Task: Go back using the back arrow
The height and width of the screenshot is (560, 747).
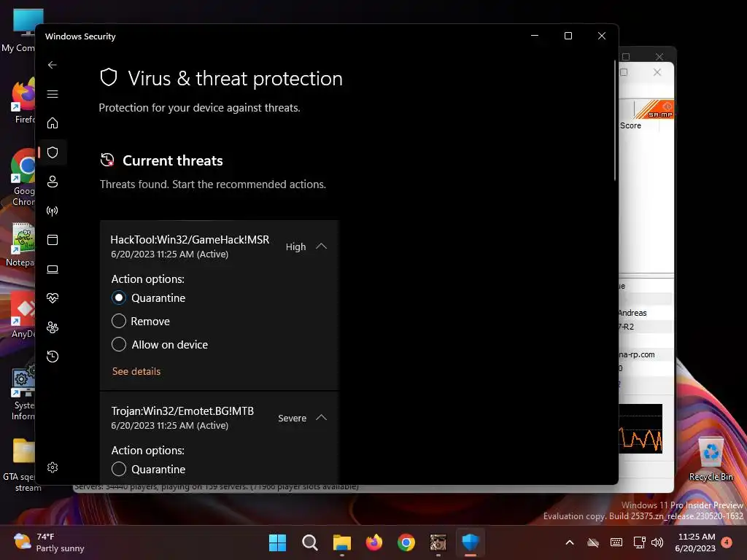Action: tap(53, 65)
